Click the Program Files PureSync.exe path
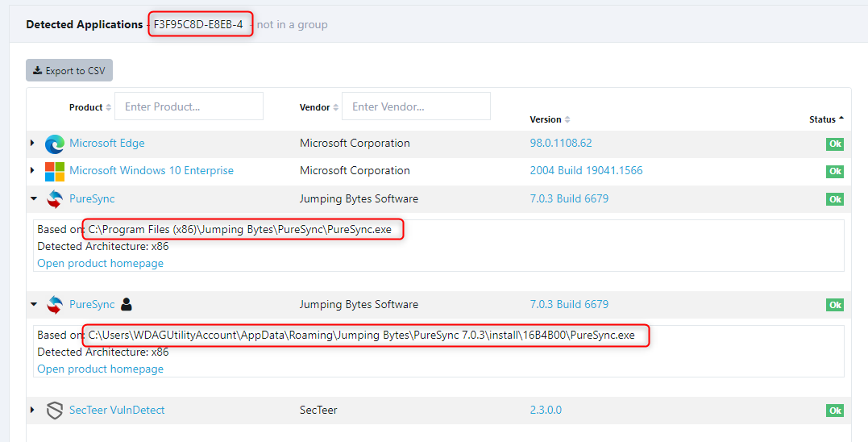868x442 pixels. click(x=239, y=229)
